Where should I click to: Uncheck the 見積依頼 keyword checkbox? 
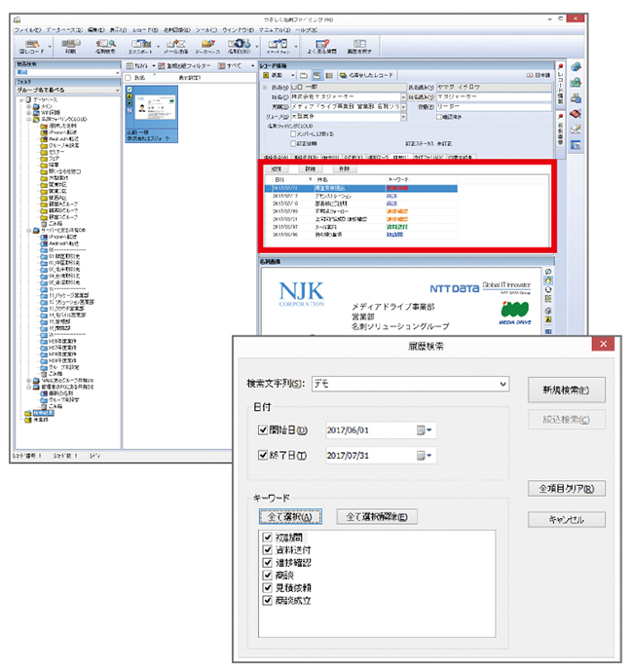tap(268, 587)
